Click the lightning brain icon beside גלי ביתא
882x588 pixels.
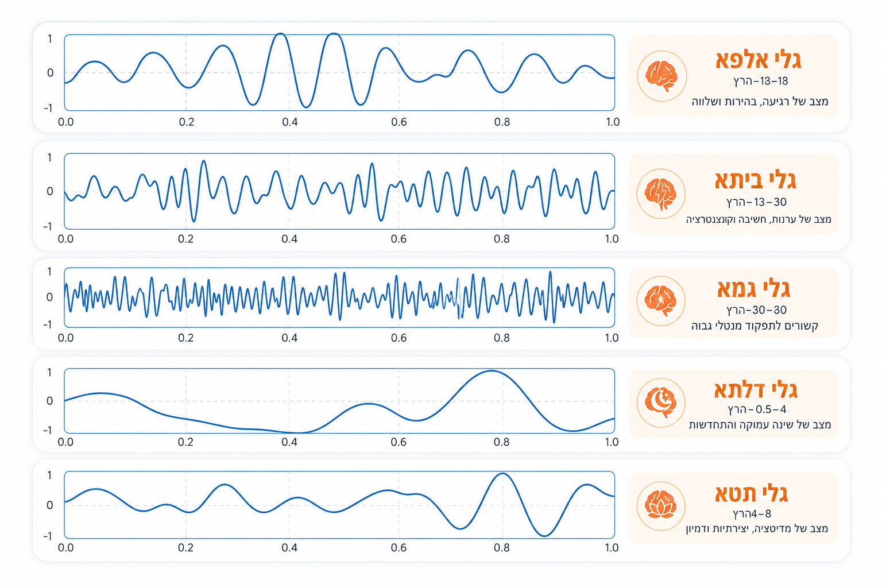(661, 194)
